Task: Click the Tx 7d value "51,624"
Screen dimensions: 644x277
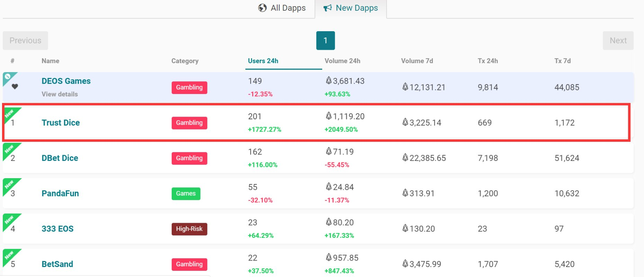Action: click(x=567, y=158)
